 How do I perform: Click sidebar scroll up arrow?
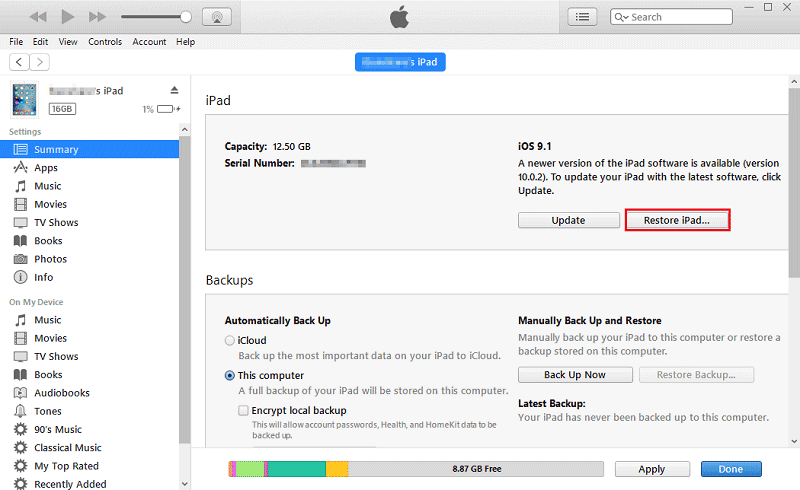pos(185,130)
